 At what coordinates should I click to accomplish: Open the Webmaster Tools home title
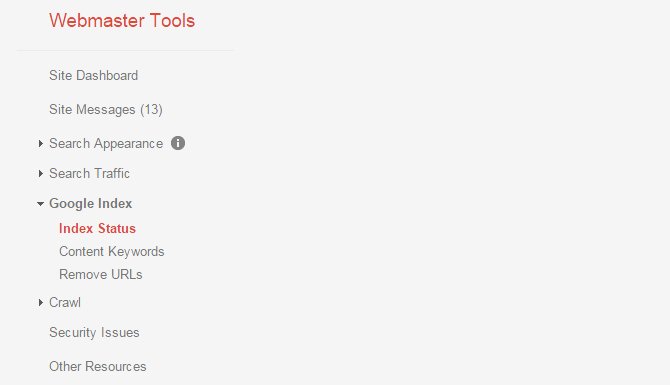click(122, 21)
